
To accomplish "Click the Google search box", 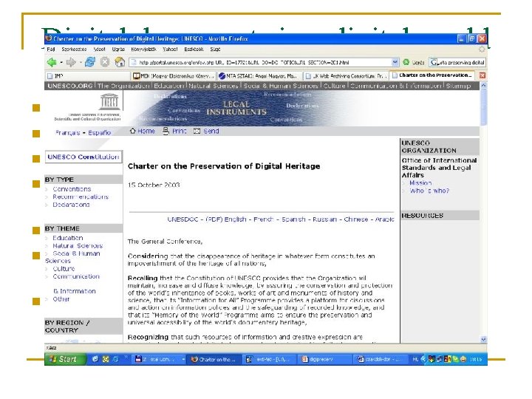I will pos(457,62).
